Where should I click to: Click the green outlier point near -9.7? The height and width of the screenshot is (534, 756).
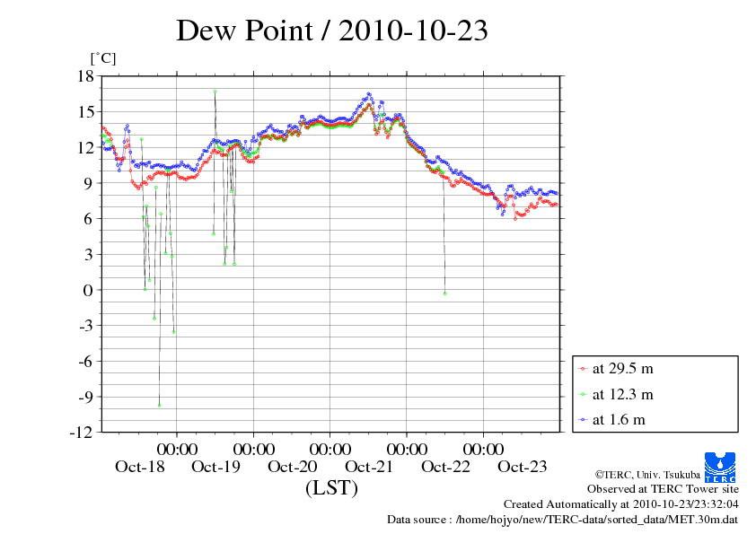159,406
